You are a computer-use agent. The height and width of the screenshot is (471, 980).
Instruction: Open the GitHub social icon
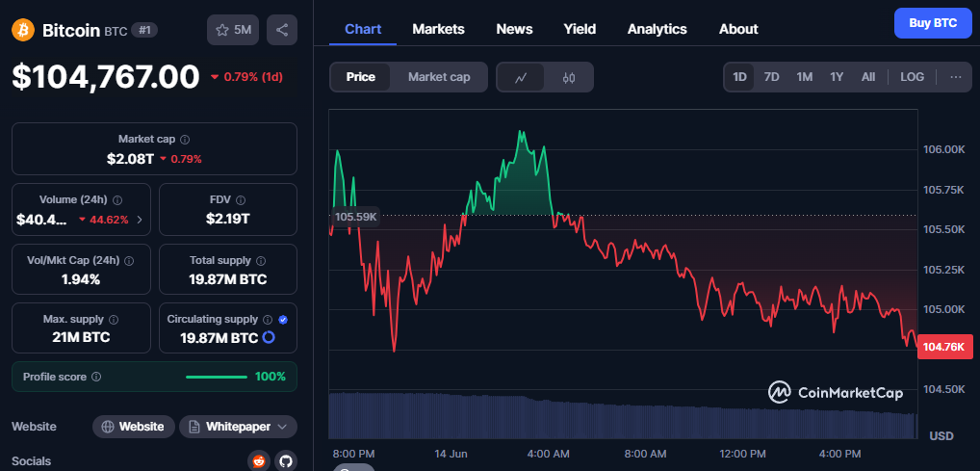pos(285,461)
